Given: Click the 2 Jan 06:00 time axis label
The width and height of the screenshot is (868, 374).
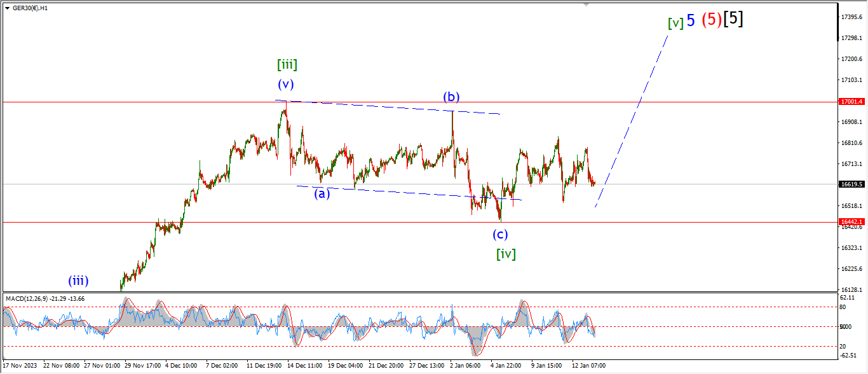Looking at the screenshot, I should click(x=463, y=366).
